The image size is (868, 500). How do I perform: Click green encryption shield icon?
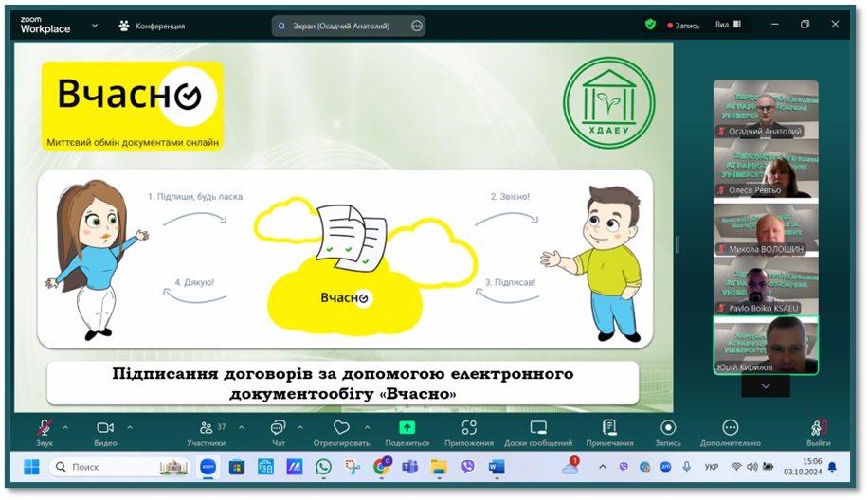650,25
